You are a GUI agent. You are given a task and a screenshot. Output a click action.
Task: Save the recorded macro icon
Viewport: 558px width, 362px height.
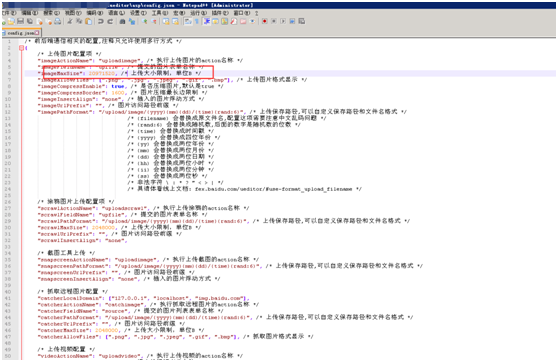[301, 21]
